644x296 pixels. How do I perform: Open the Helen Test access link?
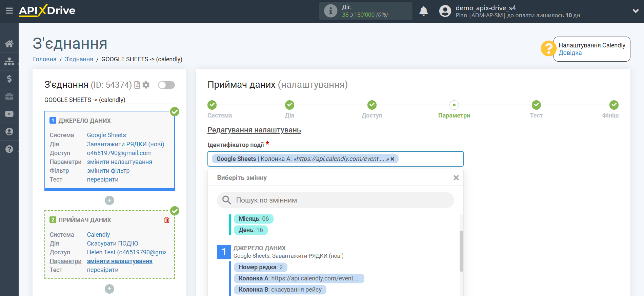[x=126, y=252]
